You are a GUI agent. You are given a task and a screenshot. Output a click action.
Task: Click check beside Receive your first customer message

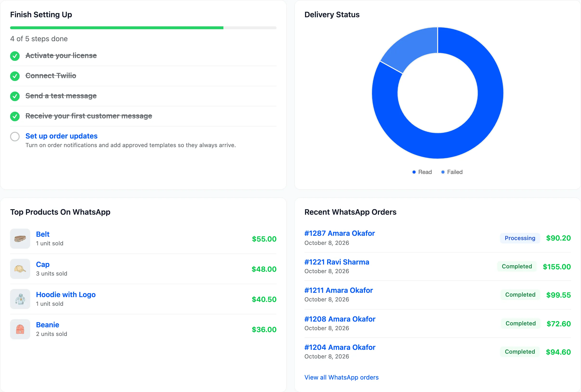click(15, 116)
